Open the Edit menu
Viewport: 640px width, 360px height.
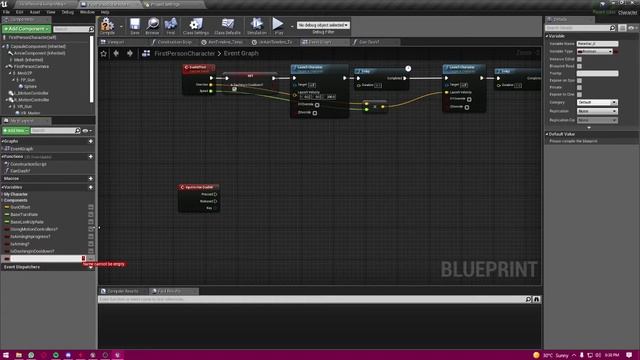pos(19,12)
